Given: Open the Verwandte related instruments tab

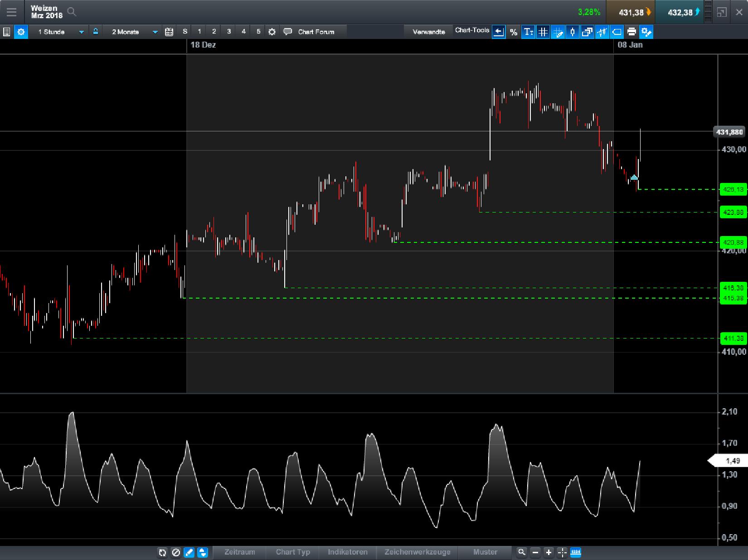Looking at the screenshot, I should [x=429, y=32].
